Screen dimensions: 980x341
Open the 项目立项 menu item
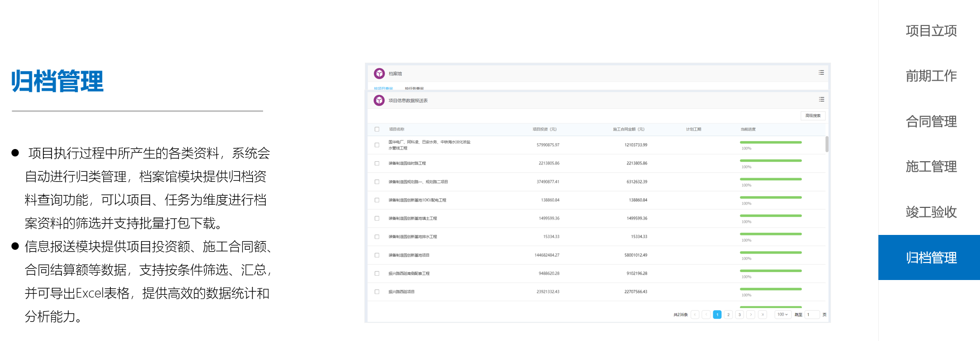click(931, 31)
